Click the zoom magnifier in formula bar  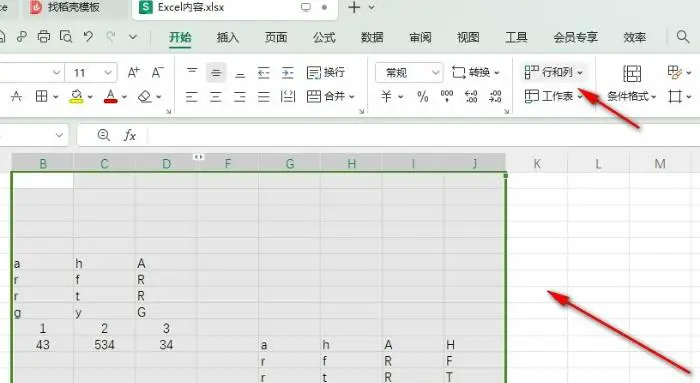[104, 135]
